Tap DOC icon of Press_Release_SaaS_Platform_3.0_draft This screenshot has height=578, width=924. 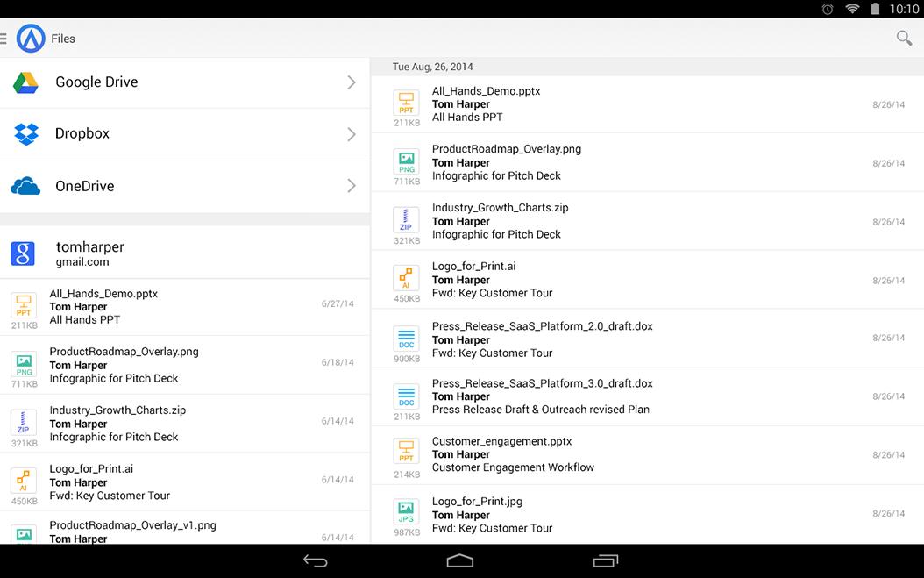406,396
